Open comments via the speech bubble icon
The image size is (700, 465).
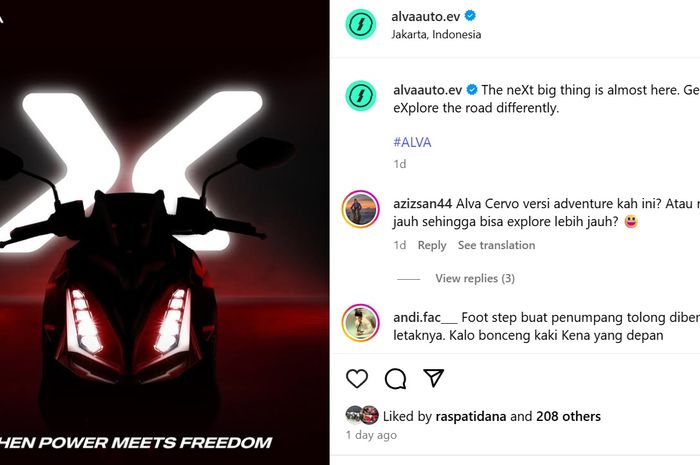point(396,379)
